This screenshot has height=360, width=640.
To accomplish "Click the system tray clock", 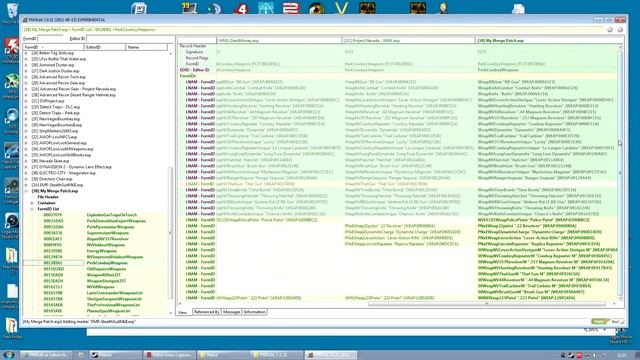I will (621, 355).
